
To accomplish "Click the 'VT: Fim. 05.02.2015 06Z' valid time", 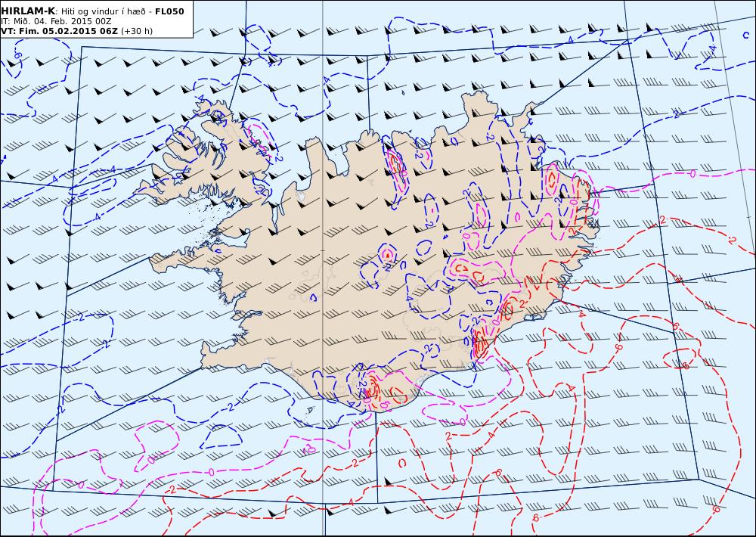I will click(59, 31).
